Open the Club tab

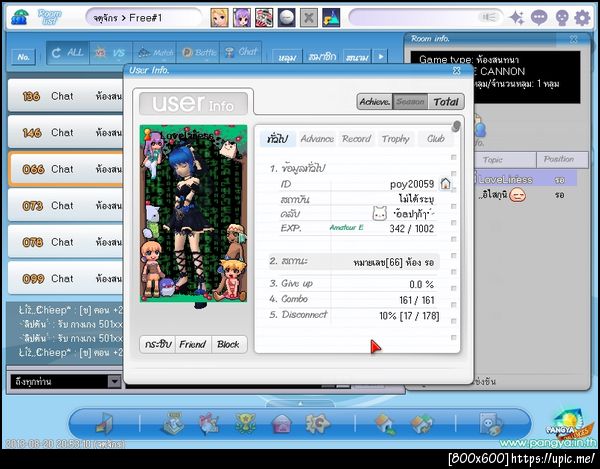[435, 138]
